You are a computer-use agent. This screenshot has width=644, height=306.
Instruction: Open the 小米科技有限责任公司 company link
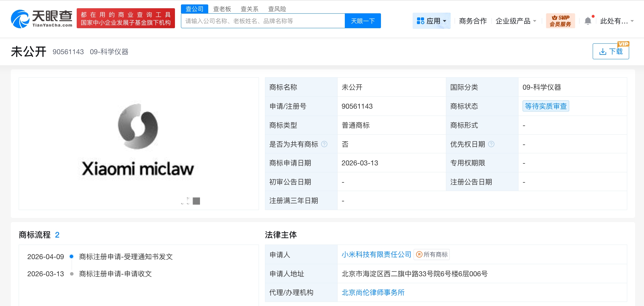(376, 254)
